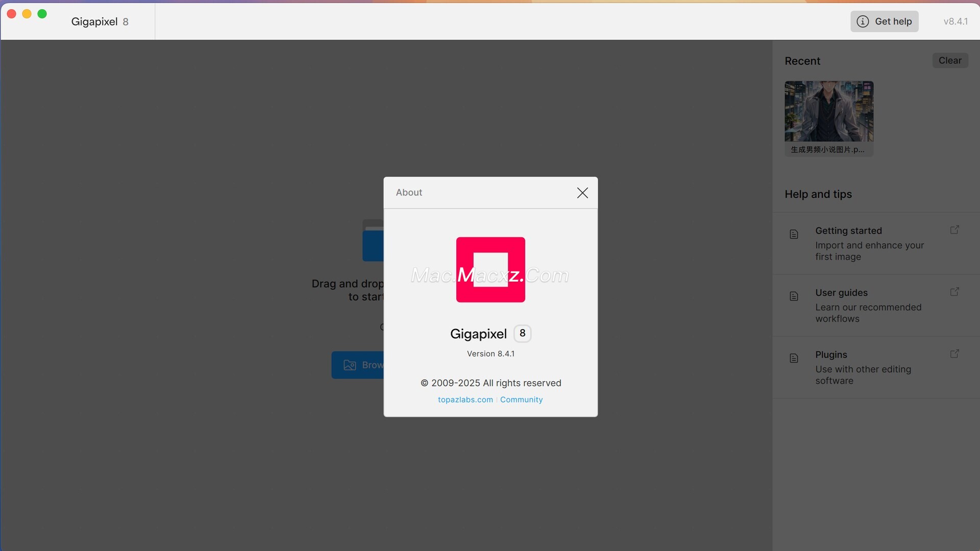Image resolution: width=980 pixels, height=551 pixels.
Task: Open the topazlabs.com link
Action: 465,399
